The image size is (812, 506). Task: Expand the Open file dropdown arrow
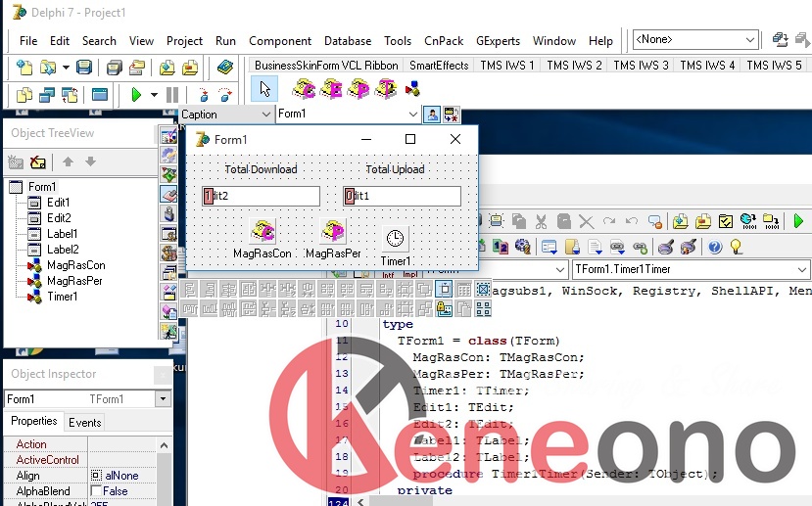click(x=66, y=68)
